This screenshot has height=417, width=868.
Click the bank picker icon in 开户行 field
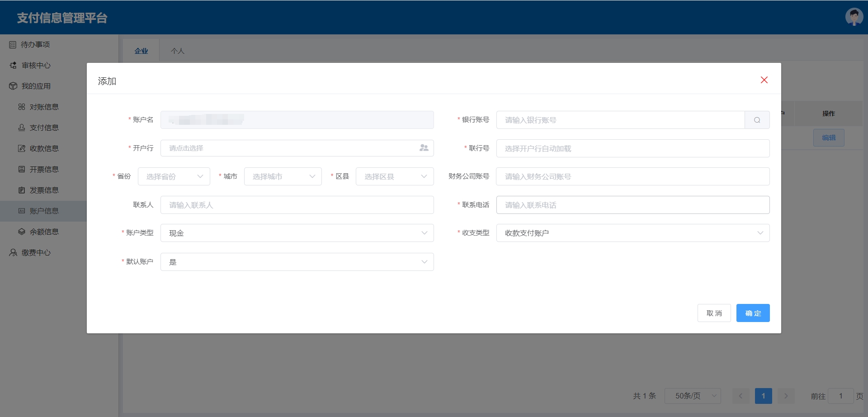point(424,148)
